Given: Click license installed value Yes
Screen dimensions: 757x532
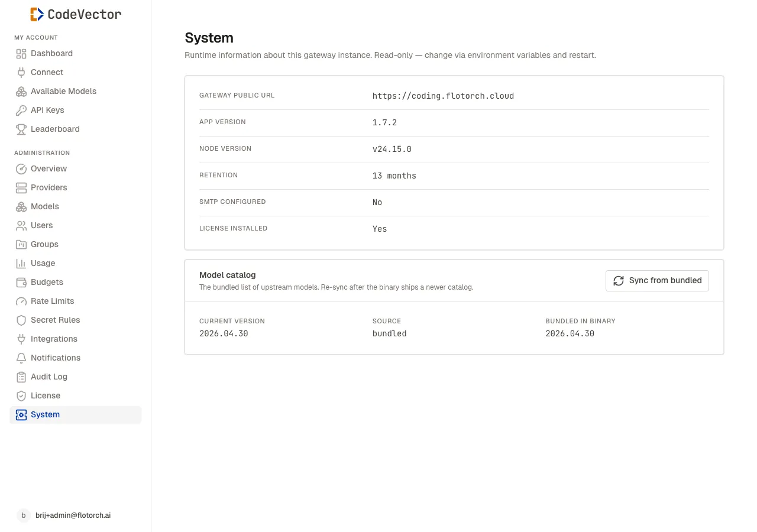Looking at the screenshot, I should (x=380, y=229).
